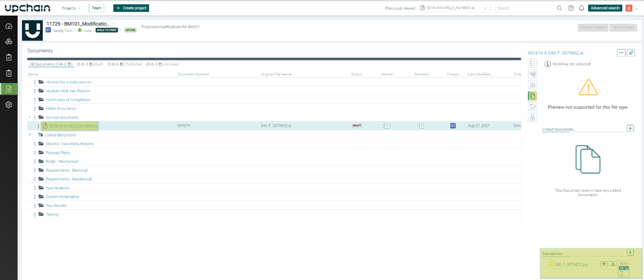Open the System Schematics folder
644x280 pixels.
point(62,197)
